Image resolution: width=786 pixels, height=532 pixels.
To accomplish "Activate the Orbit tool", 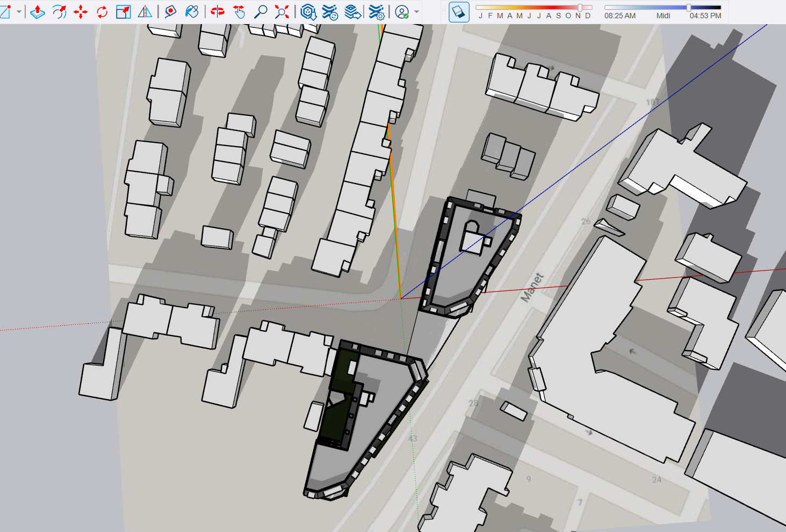I will (x=218, y=12).
